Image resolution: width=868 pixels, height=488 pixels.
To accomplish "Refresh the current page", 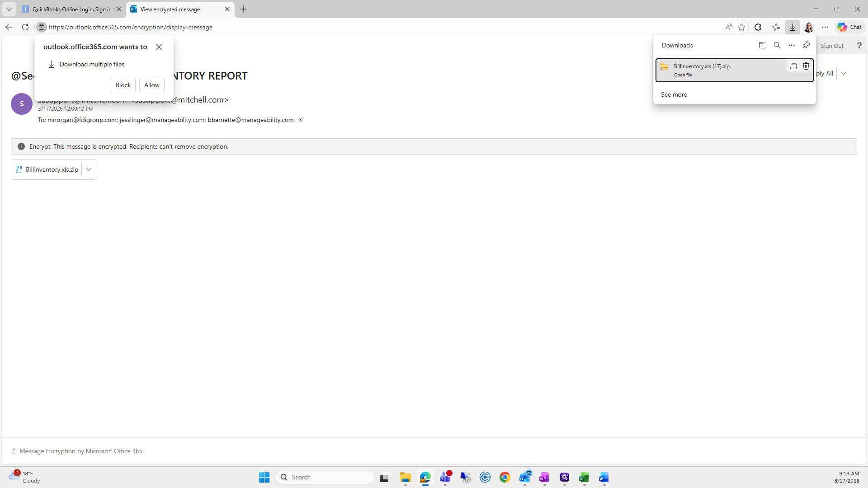I will pos(25,27).
